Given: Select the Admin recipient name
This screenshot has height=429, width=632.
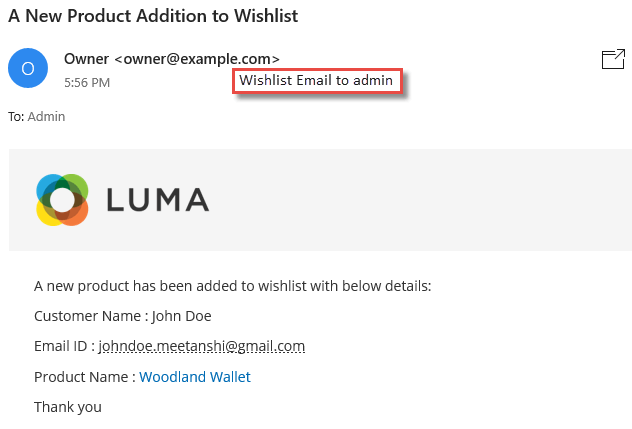Looking at the screenshot, I should (46, 117).
